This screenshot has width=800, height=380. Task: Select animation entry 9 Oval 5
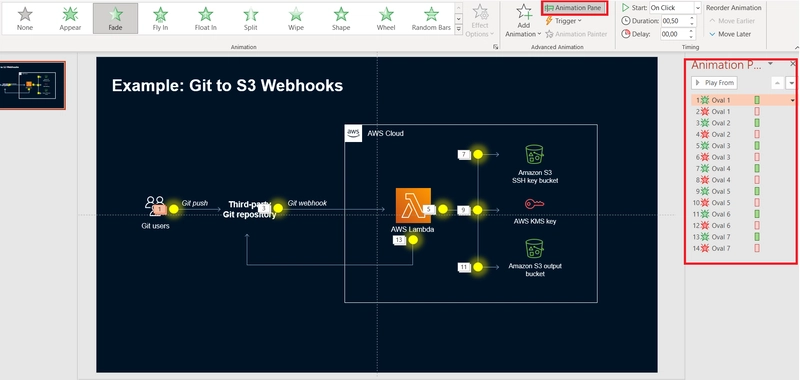pos(743,191)
